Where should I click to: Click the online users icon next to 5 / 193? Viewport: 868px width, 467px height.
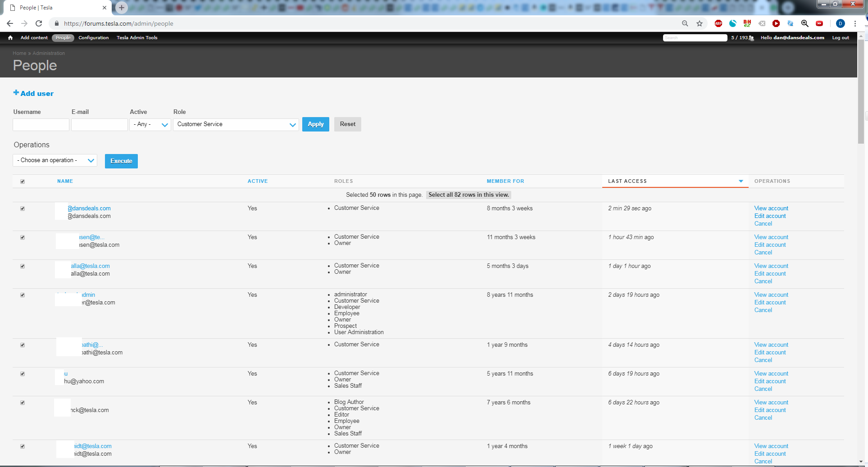pyautogui.click(x=751, y=38)
